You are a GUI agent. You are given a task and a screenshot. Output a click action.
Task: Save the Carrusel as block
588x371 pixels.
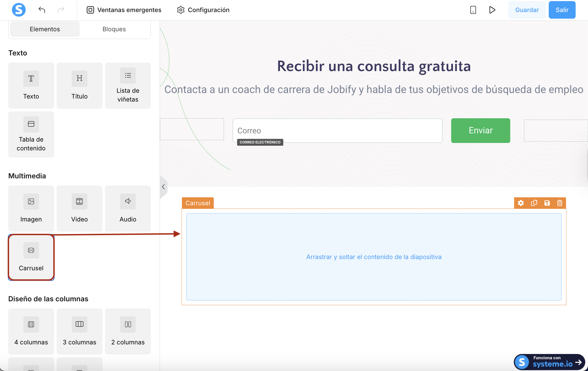547,203
